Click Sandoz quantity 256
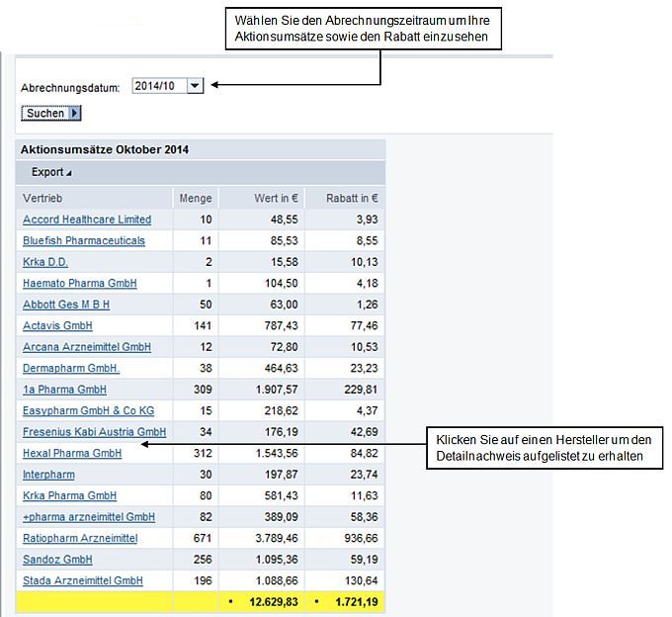 pos(203,560)
